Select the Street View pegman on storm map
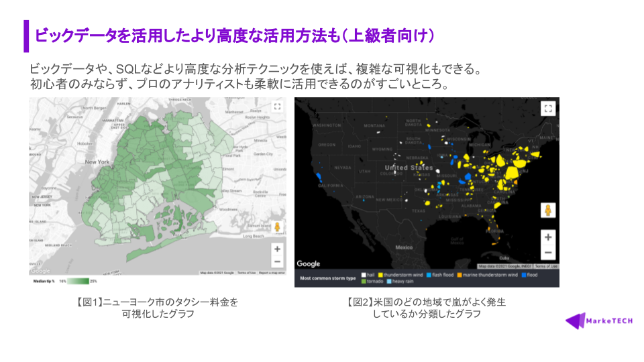This screenshot has height=362, width=644. [548, 210]
